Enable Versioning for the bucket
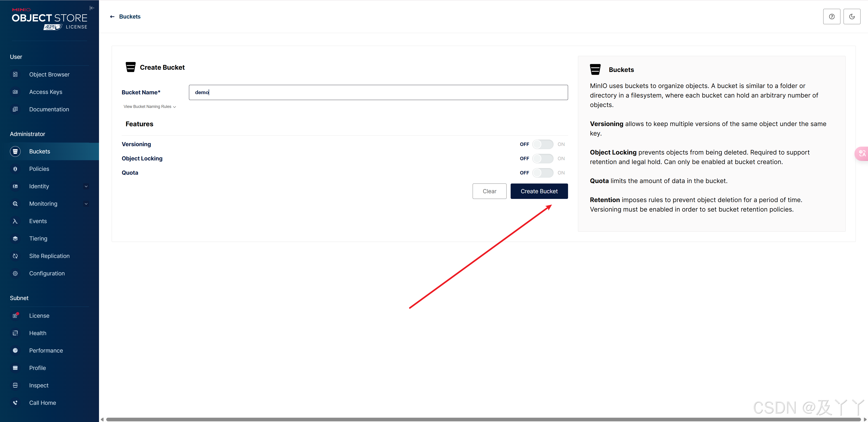 point(542,144)
